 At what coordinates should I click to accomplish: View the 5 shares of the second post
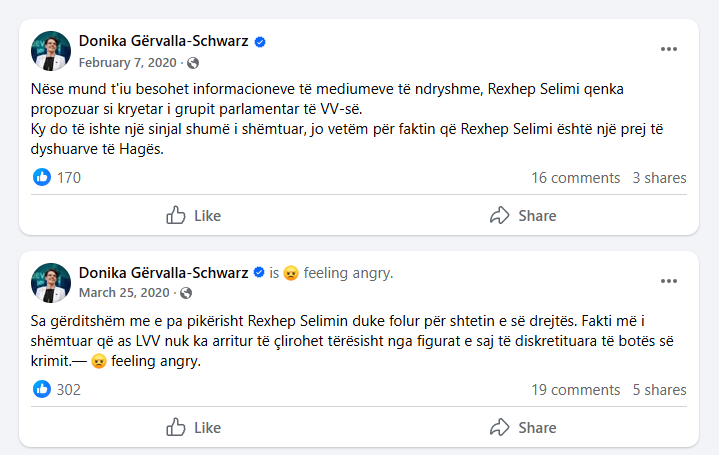pyautogui.click(x=659, y=390)
